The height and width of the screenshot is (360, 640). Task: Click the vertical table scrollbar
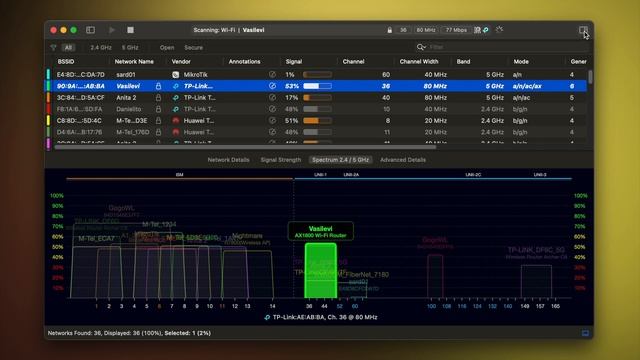pos(590,77)
